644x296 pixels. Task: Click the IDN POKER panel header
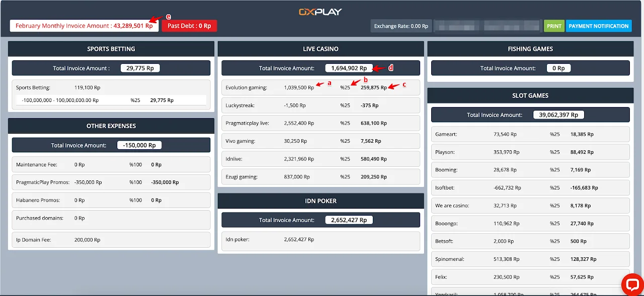coord(320,201)
